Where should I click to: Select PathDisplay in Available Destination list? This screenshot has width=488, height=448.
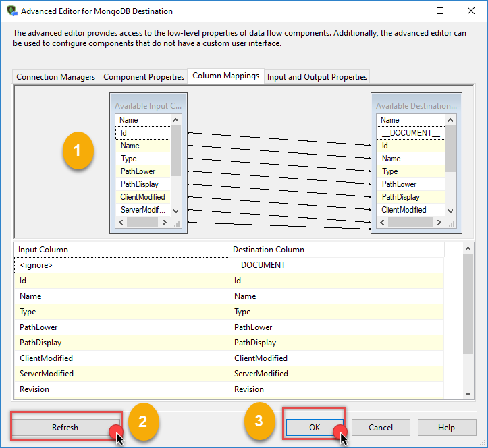(411, 197)
